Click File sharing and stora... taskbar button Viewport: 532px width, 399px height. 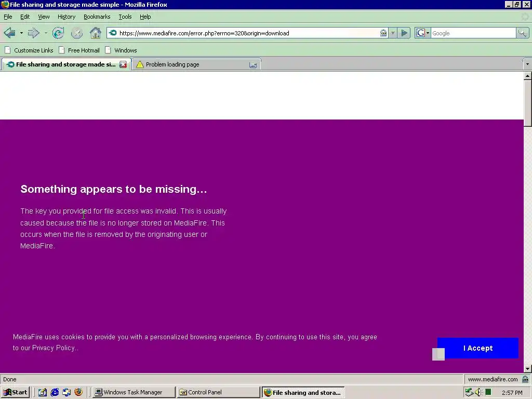303,392
